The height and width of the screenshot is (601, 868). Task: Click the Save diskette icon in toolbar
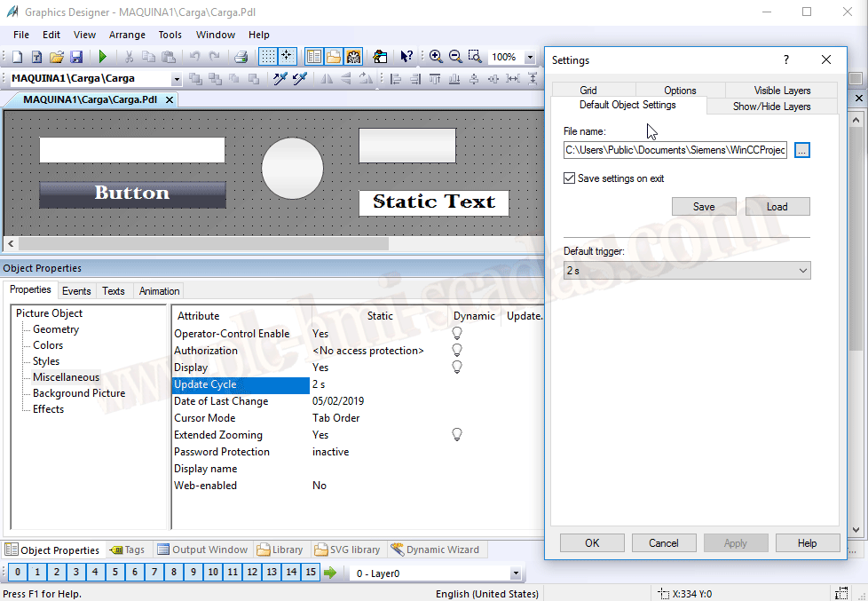click(x=76, y=57)
